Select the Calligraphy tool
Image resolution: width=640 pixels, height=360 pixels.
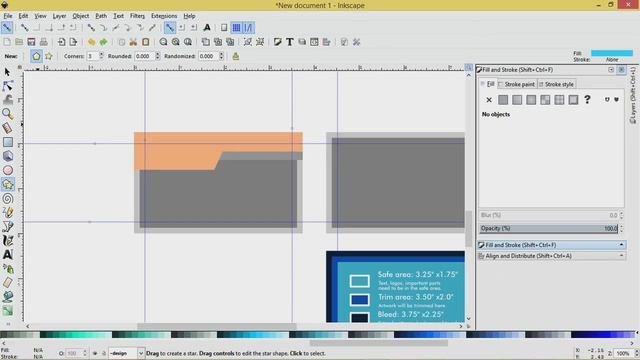tap(7, 241)
